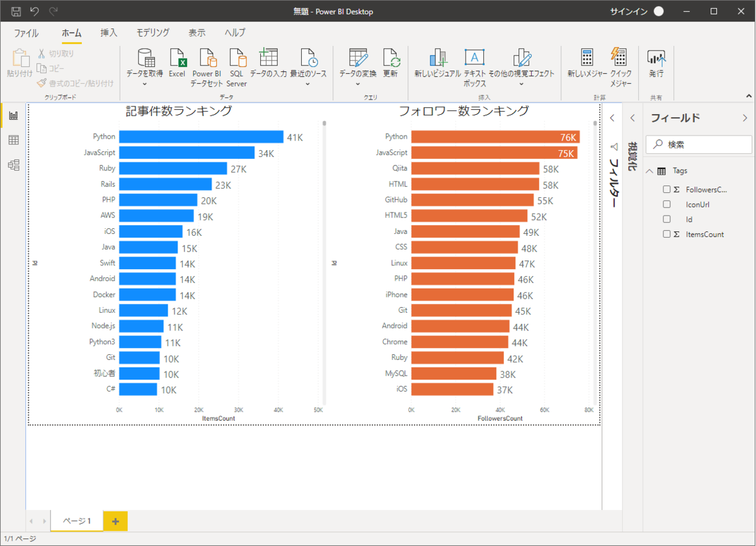Click the 発行 publish icon
Image resolution: width=756 pixels, height=546 pixels.
pos(656,58)
